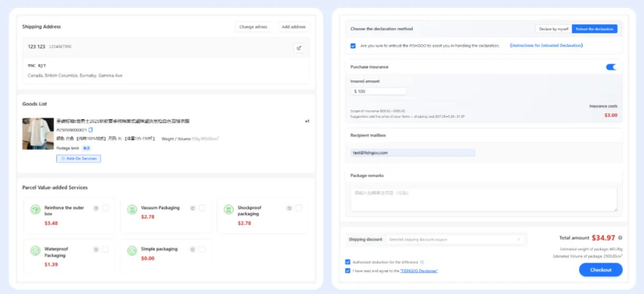Click the white t-shirt product thumbnail
Viewport: 644px width, 294px height.
[38, 134]
